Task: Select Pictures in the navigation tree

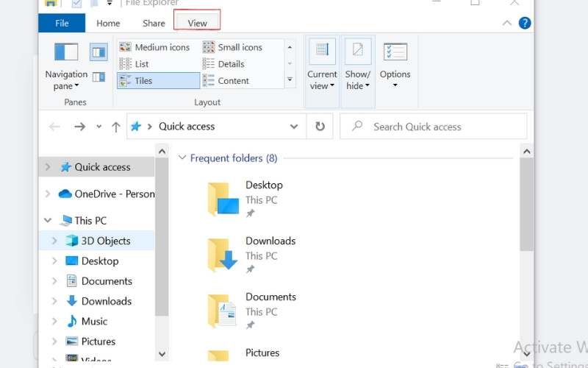Action: (x=90, y=342)
